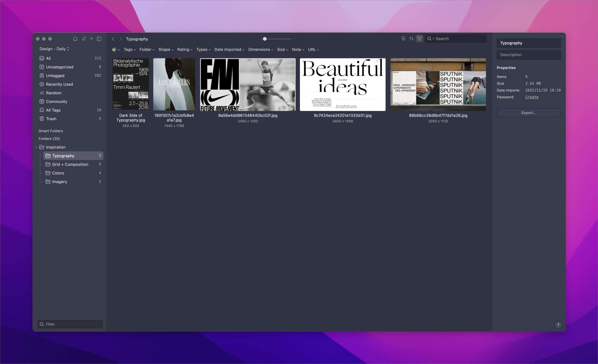598x364 pixels.
Task: Open the Types filter dropdown
Action: [x=203, y=50]
